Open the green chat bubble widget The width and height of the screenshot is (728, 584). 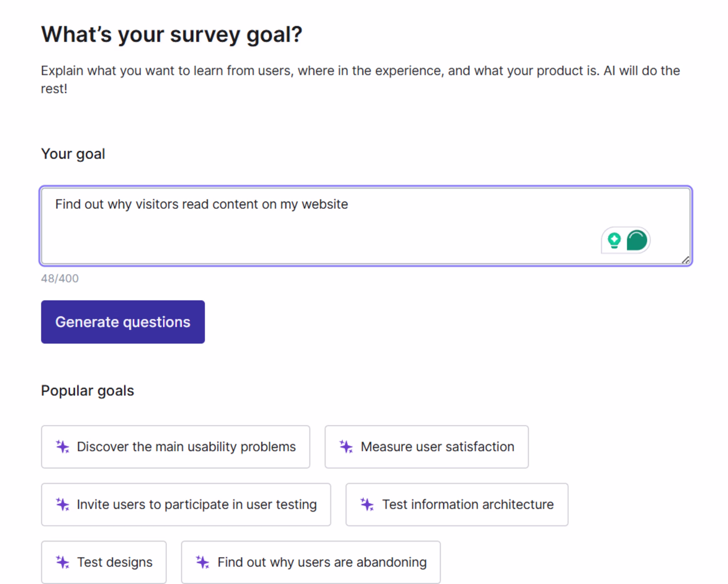coord(636,240)
